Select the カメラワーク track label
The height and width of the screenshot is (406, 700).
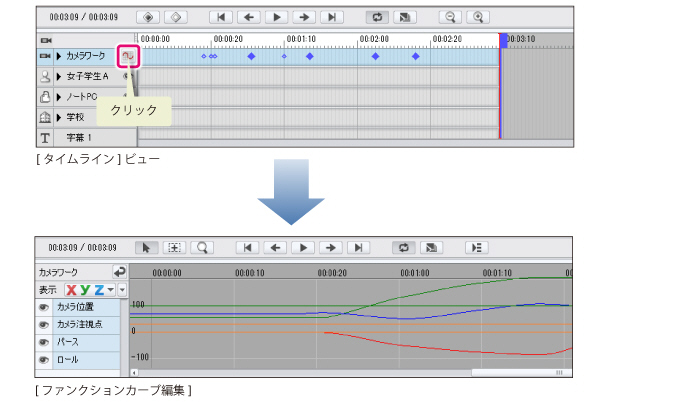click(86, 56)
